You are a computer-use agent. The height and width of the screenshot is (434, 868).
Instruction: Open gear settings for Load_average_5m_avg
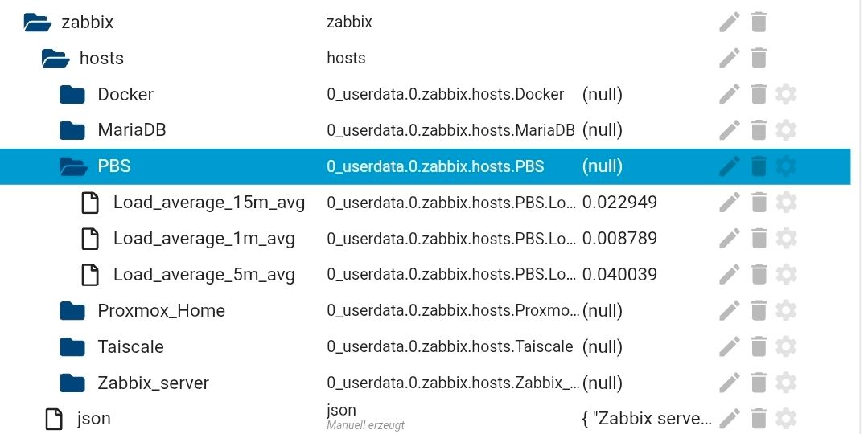click(x=786, y=275)
